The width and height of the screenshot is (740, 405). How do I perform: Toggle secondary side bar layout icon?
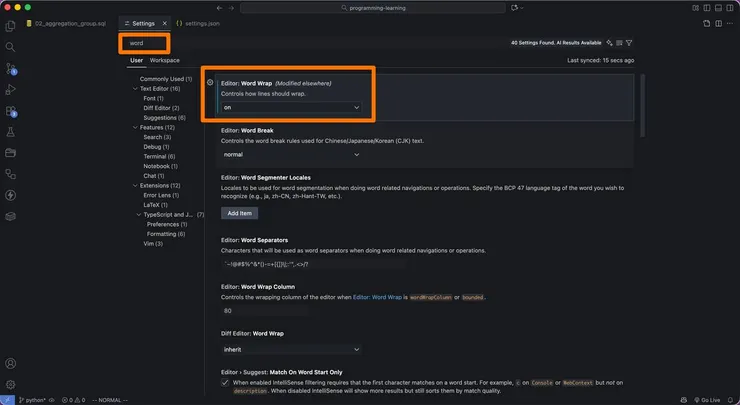(730, 8)
